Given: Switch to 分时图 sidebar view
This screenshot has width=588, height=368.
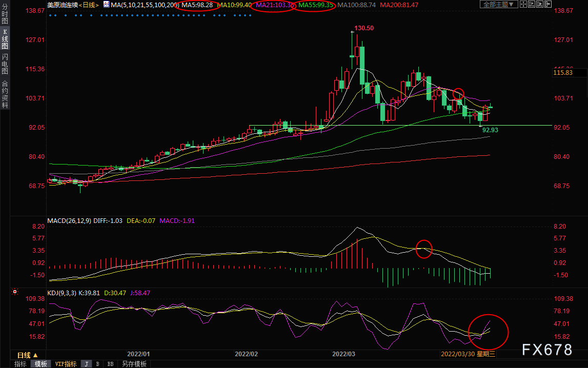Looking at the screenshot, I should (x=5, y=14).
